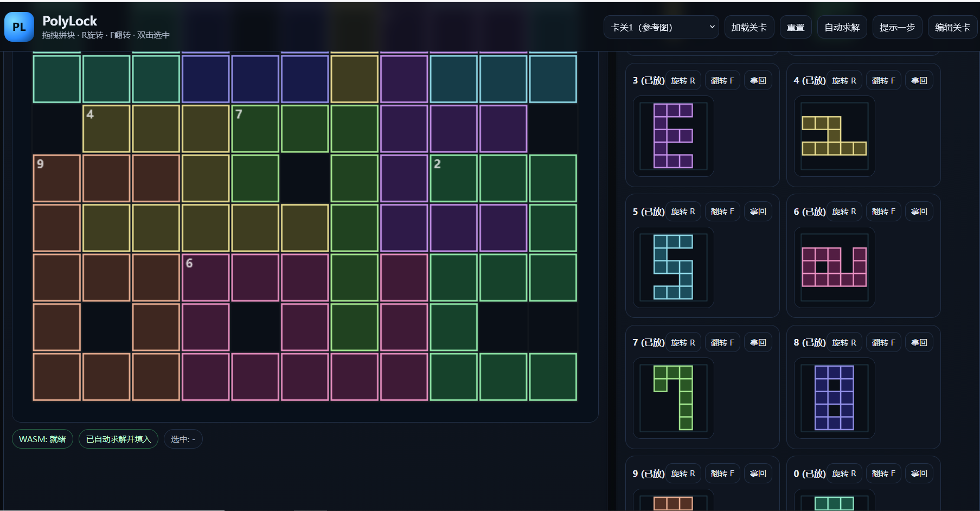980x511 pixels.
Task: Rotate piece 9 using 旋转 R
Action: tap(683, 473)
